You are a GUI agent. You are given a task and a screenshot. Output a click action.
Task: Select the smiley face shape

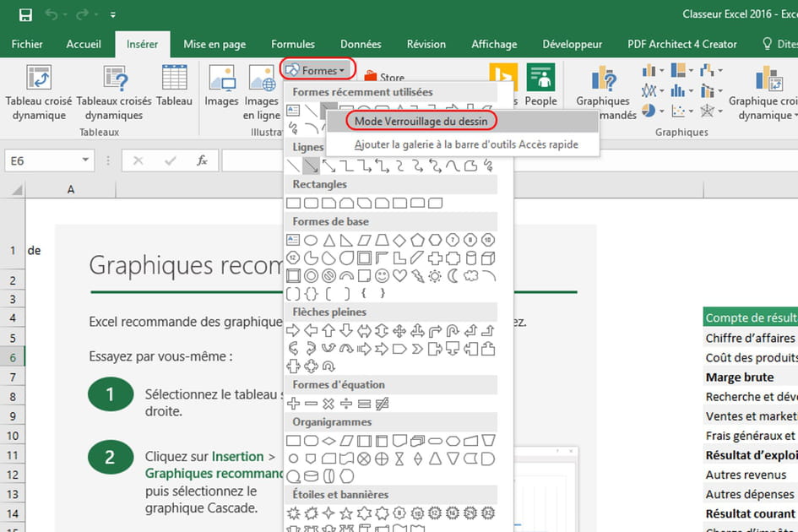click(383, 275)
